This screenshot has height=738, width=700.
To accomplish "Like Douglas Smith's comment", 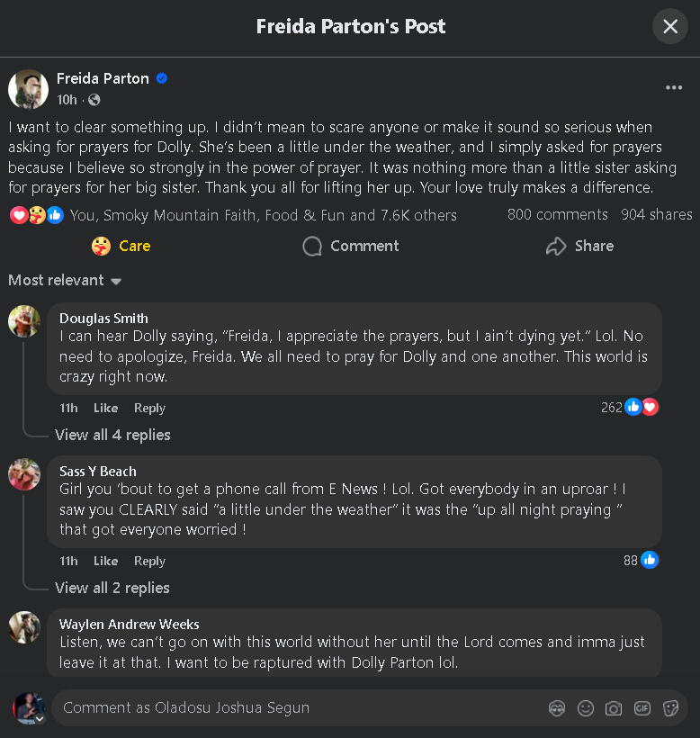I will click(x=105, y=408).
